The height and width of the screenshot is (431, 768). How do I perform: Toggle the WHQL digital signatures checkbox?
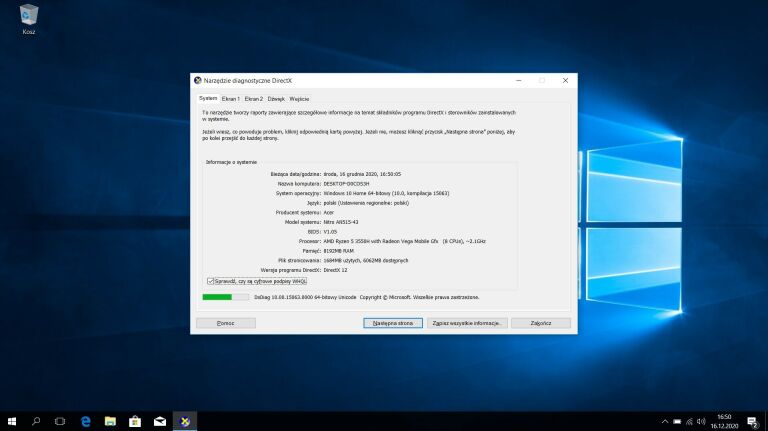pyautogui.click(x=211, y=281)
